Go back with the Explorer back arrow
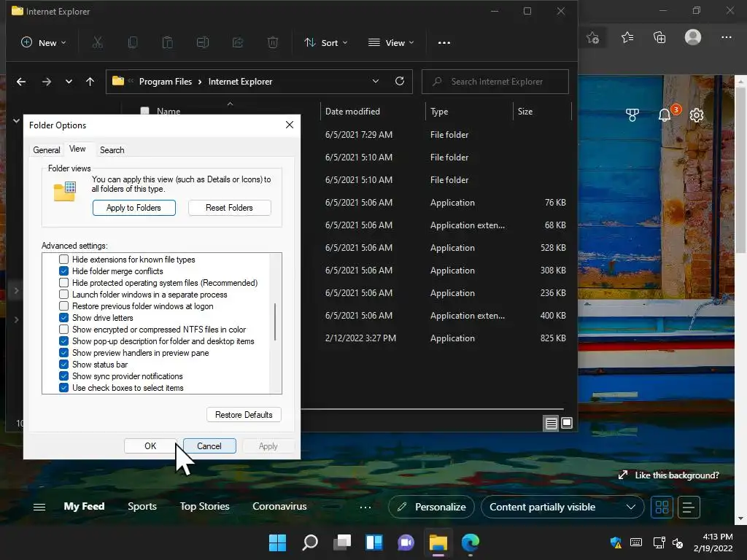 (21, 82)
